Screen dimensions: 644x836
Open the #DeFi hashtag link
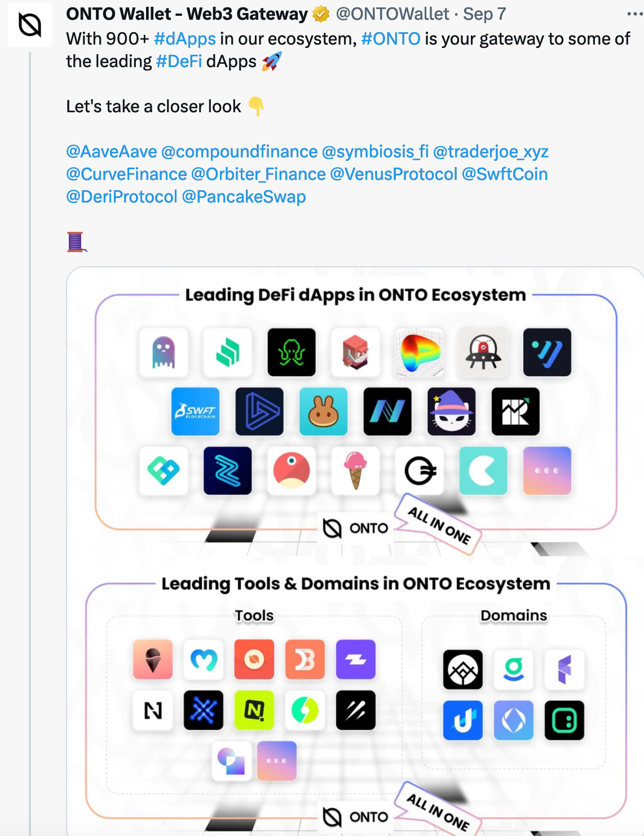pyautogui.click(x=179, y=61)
